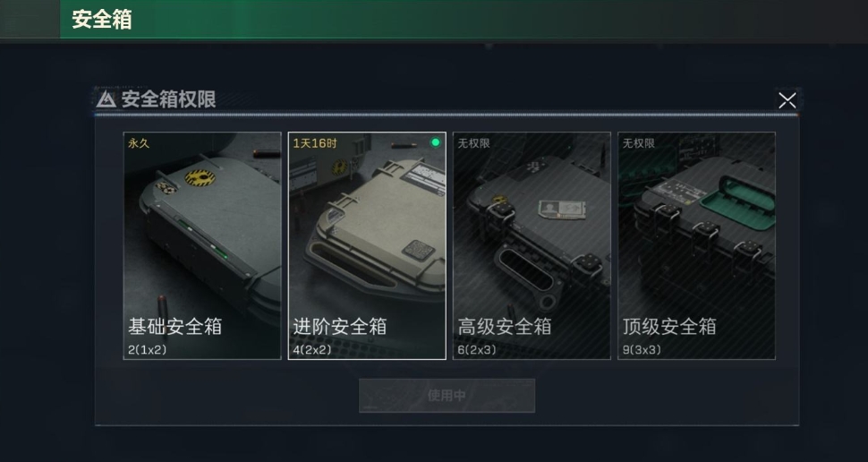868x462 pixels.
Task: Click the 永久 duration label
Action: coord(139,143)
